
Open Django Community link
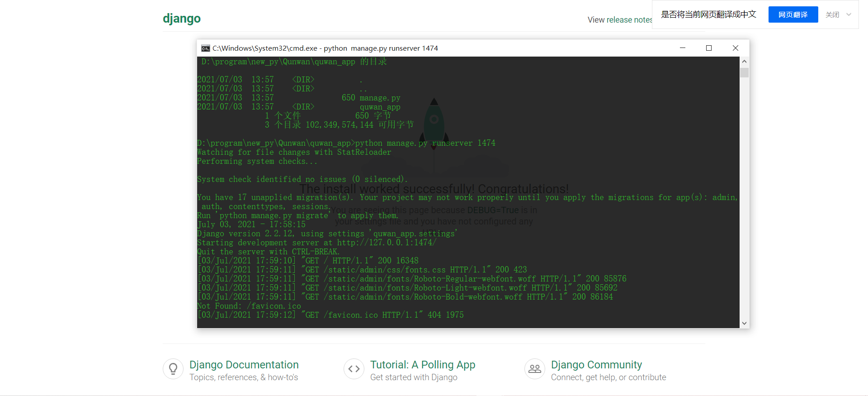coord(596,365)
